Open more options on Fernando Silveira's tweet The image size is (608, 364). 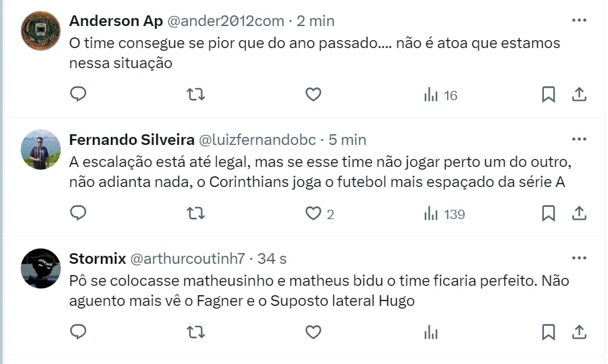click(x=579, y=140)
